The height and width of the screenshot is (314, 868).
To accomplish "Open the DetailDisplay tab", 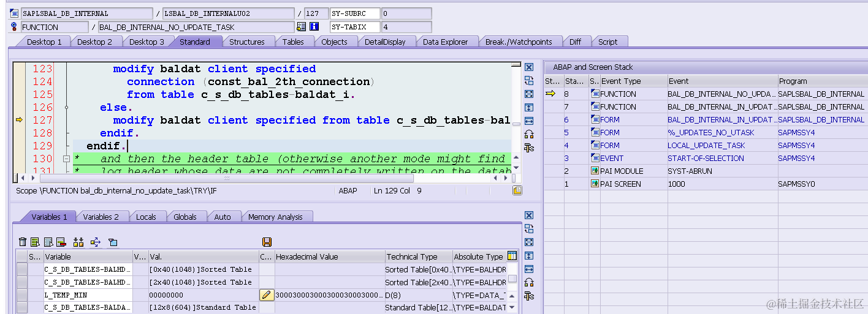I will pos(385,42).
